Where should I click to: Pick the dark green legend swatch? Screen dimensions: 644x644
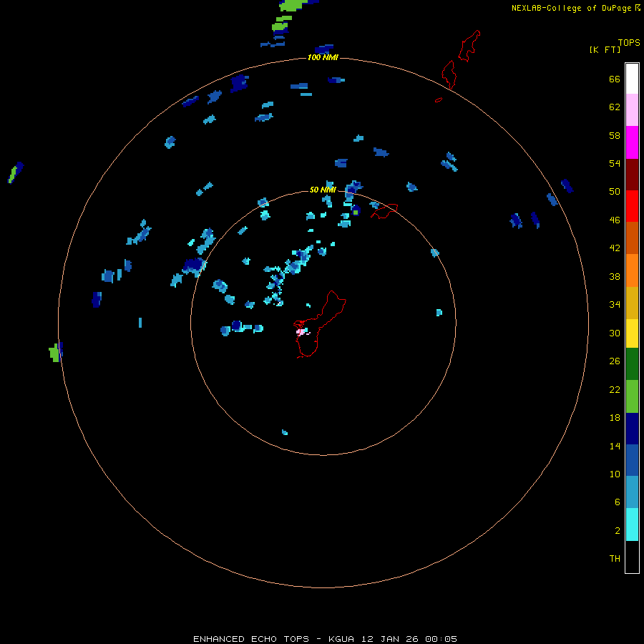[x=632, y=364]
